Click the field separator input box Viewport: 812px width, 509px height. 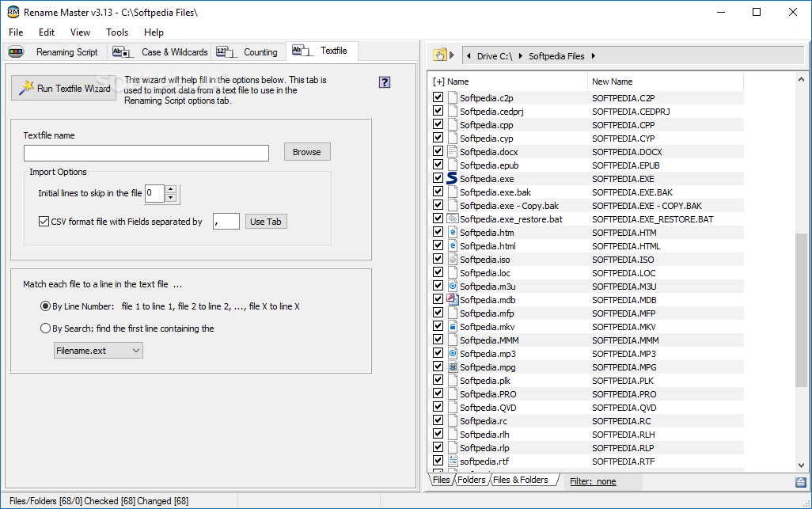226,222
